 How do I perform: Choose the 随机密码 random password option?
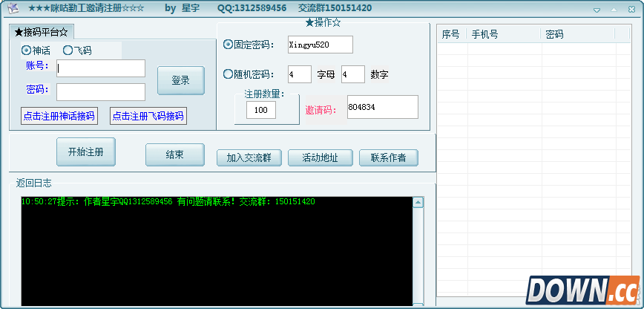click(228, 74)
